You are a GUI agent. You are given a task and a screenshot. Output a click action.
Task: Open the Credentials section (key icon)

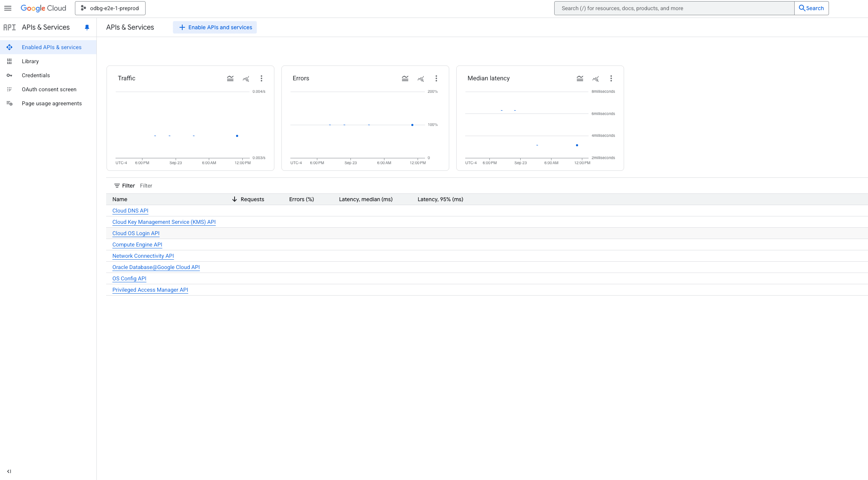[x=36, y=75]
